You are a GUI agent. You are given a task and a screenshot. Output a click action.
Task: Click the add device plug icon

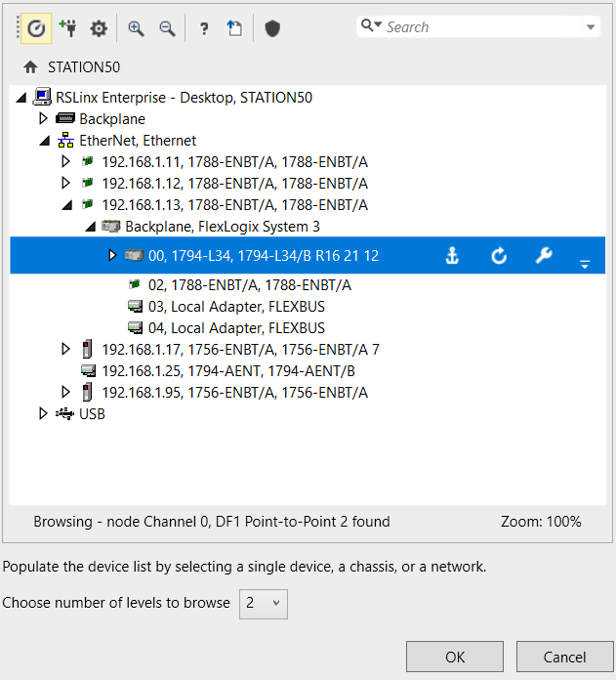pyautogui.click(x=68, y=28)
